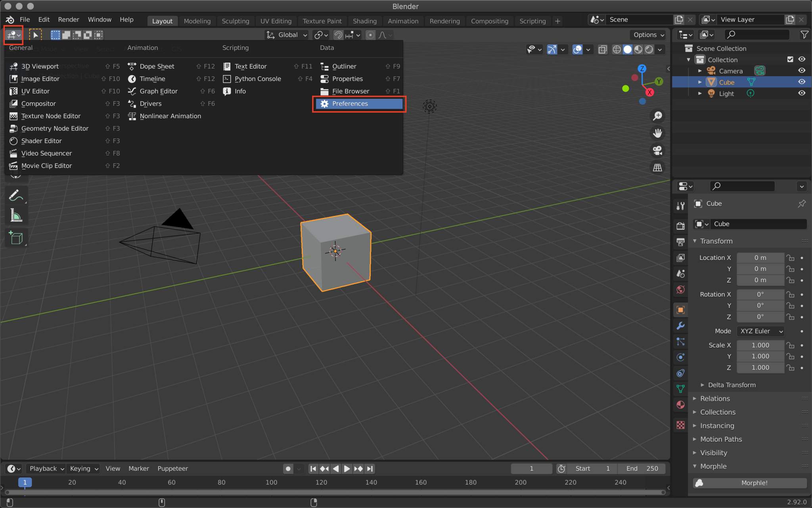Uncheck the Collection checkbox in the outliner
Viewport: 812px width, 508px height.
click(791, 59)
